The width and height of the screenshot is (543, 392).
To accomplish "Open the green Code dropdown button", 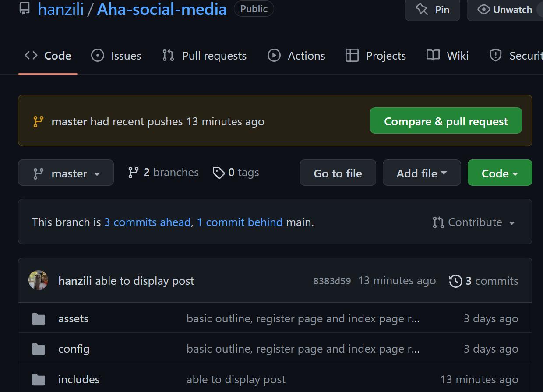I will [x=500, y=173].
